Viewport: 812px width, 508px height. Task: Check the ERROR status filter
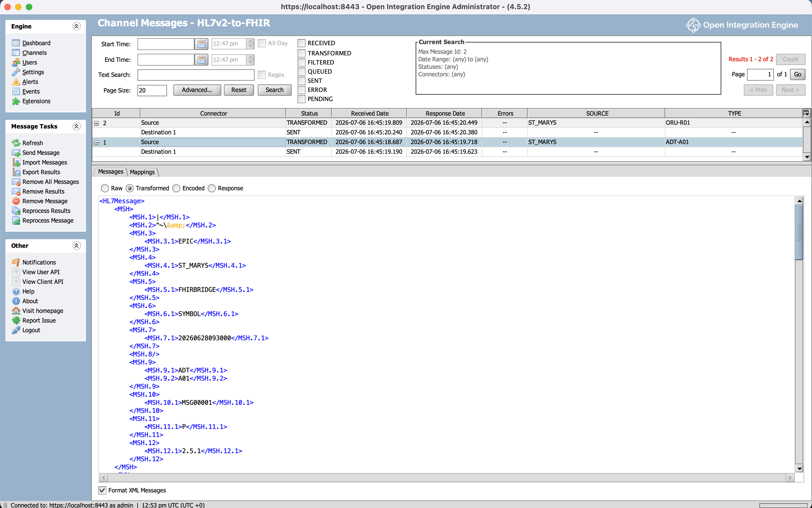click(301, 90)
